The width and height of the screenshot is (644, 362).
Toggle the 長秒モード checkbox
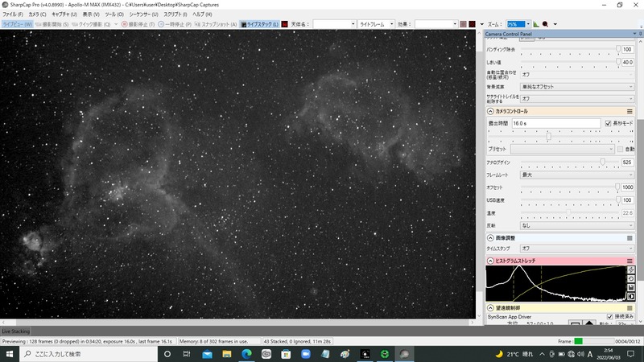608,123
